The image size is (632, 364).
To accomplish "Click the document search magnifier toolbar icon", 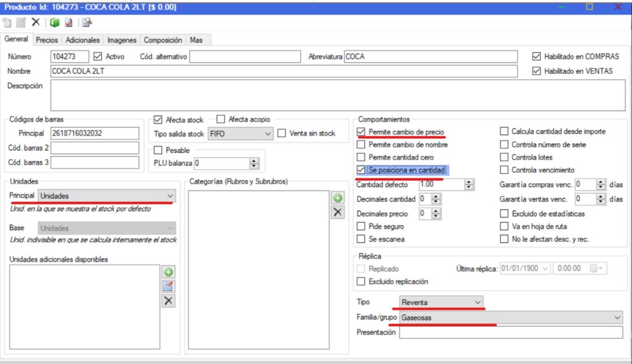I will (x=87, y=23).
